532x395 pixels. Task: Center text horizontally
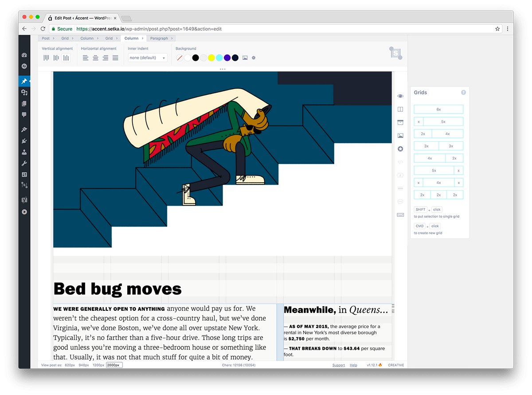point(95,58)
